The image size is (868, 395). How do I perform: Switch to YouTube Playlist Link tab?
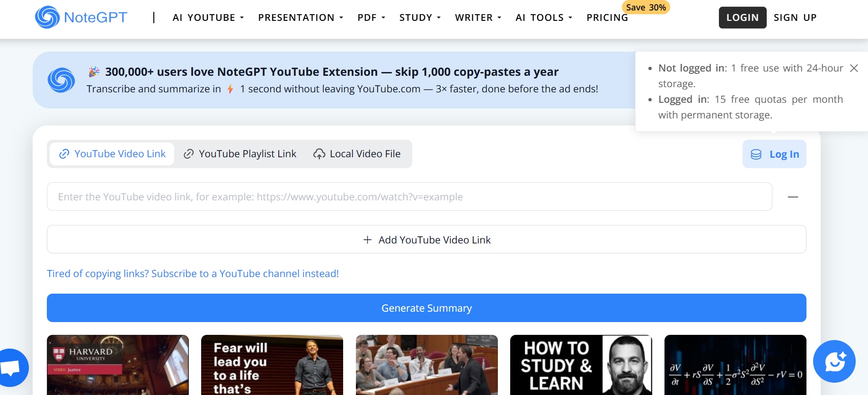click(x=240, y=154)
